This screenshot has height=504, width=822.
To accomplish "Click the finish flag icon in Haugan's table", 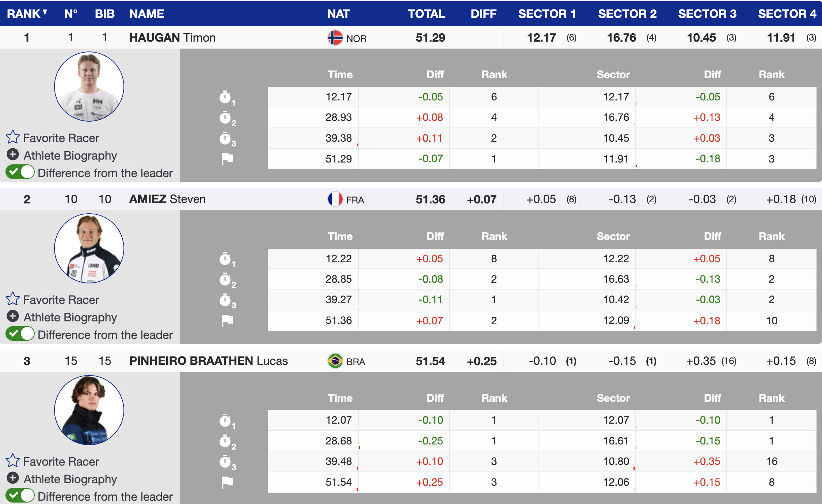I will pos(227,159).
